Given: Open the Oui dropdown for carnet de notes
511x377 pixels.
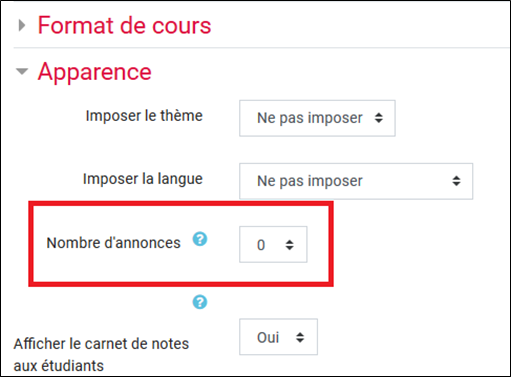Looking at the screenshot, I should [278, 337].
